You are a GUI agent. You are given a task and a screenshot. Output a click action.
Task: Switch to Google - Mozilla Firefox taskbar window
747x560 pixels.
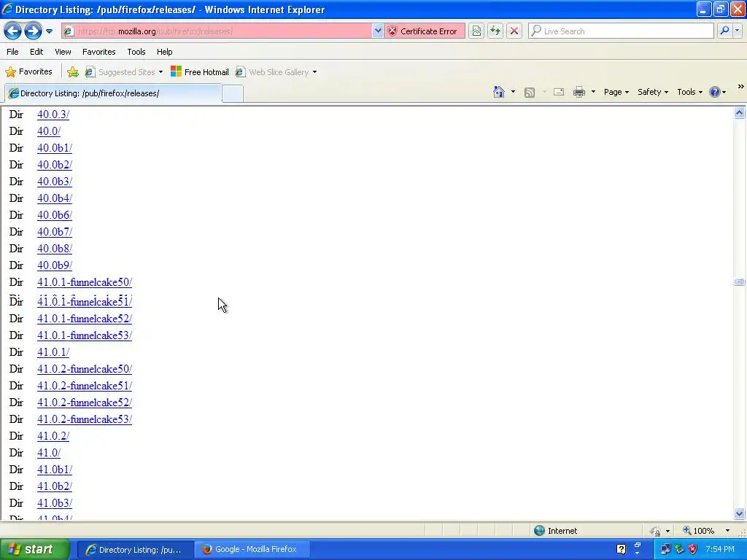pos(252,550)
